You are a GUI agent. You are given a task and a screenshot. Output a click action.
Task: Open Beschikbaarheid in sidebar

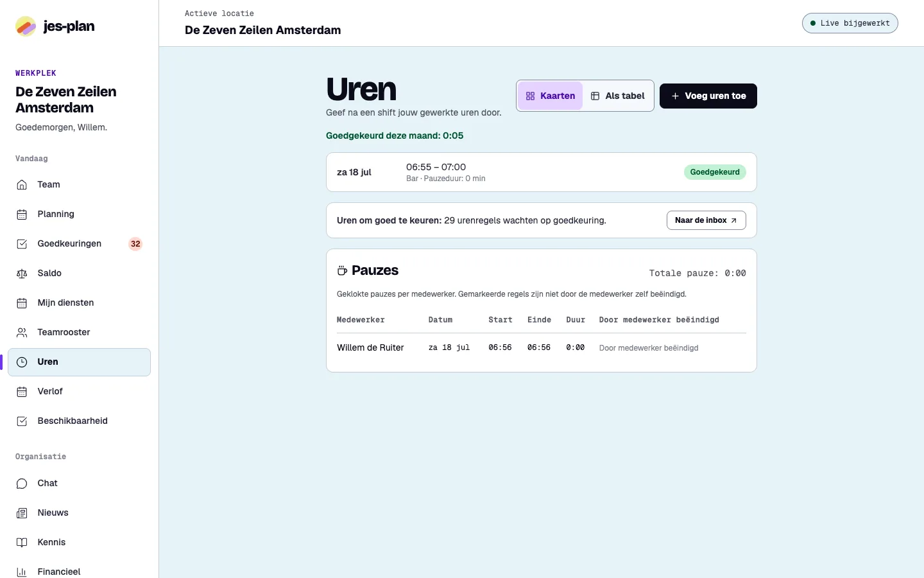pyautogui.click(x=79, y=421)
